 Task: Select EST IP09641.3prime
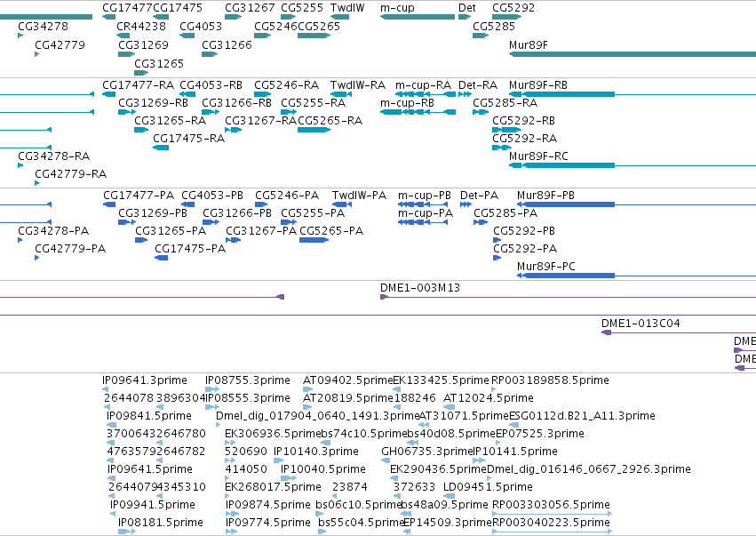(x=145, y=380)
